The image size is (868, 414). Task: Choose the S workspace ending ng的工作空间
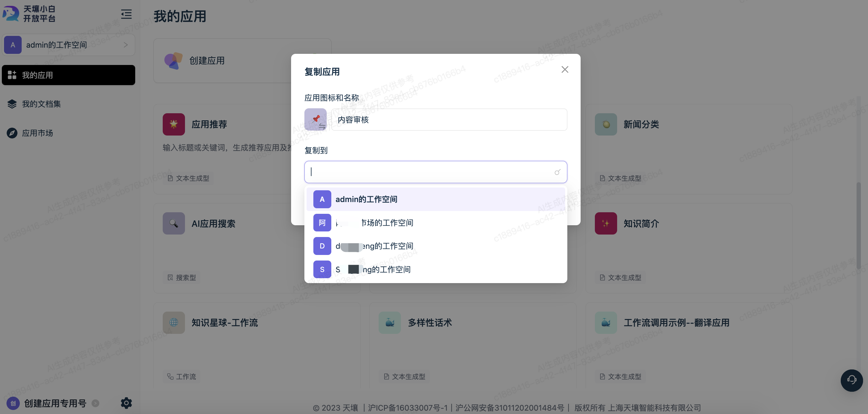[x=436, y=270]
